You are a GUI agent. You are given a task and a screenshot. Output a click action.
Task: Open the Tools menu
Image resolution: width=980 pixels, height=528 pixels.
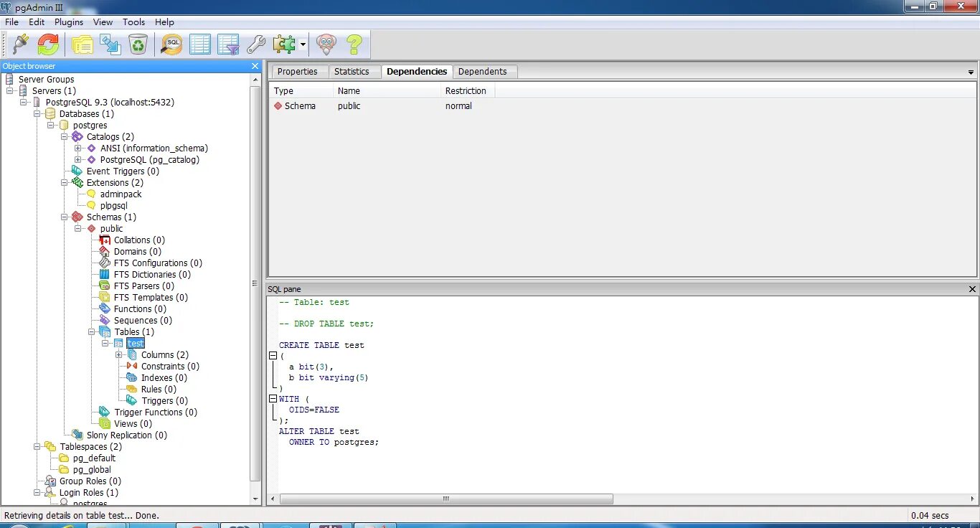[134, 22]
